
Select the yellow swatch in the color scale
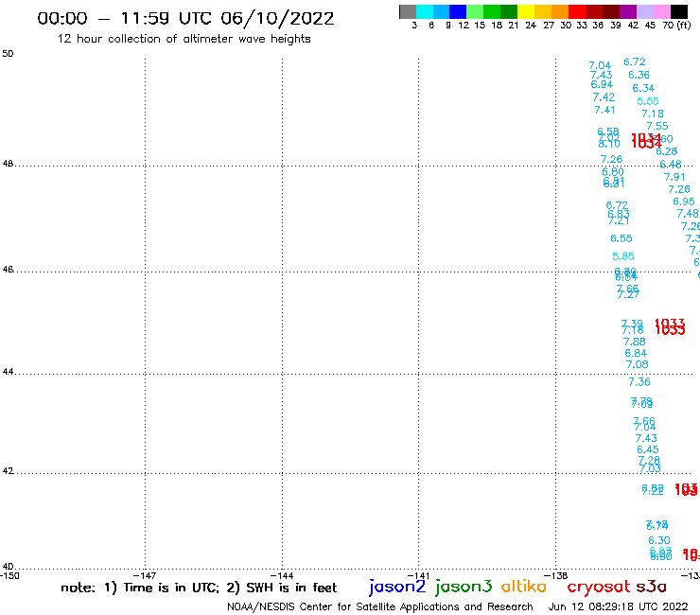pos(526,11)
